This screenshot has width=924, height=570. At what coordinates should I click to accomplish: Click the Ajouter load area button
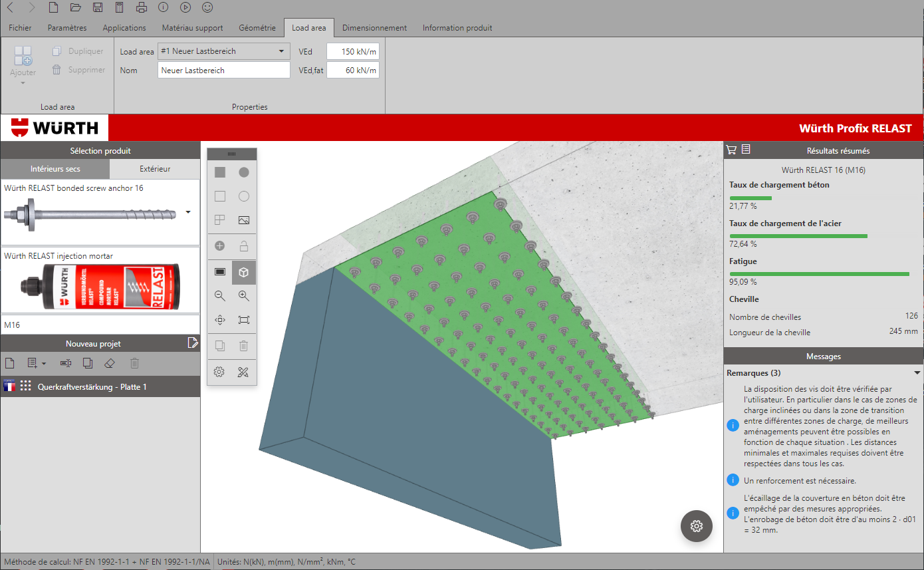click(x=23, y=64)
